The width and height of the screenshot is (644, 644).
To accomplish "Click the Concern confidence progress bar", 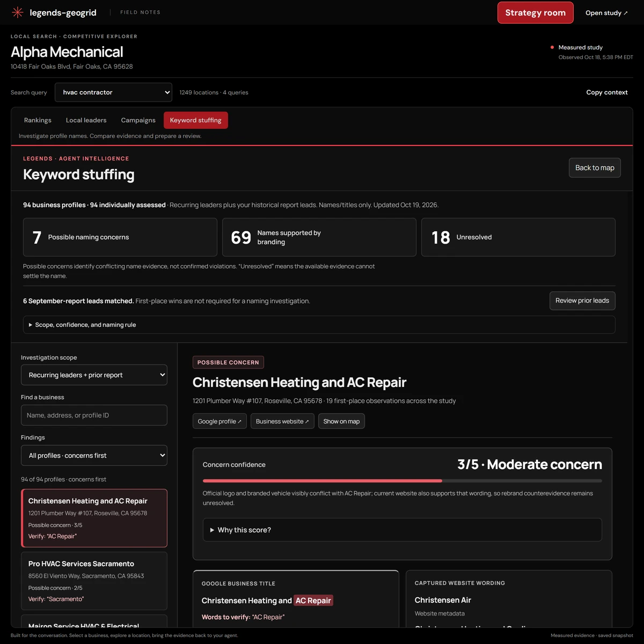I will [402, 481].
